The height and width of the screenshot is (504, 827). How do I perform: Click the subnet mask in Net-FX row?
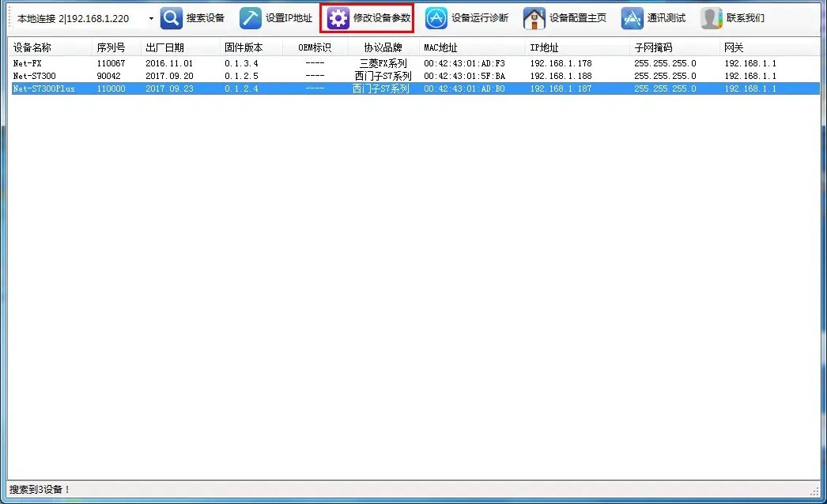(x=665, y=63)
